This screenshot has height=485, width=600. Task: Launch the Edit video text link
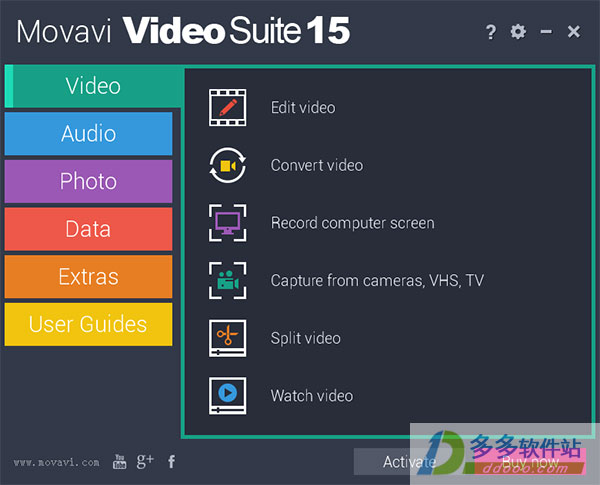pos(303,108)
